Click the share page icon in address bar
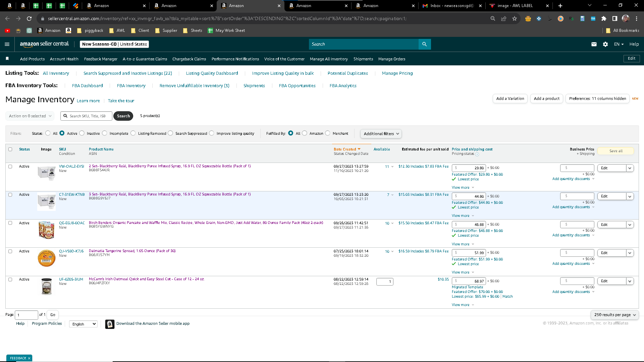Viewport: 644px width, 362px height. 504,19
